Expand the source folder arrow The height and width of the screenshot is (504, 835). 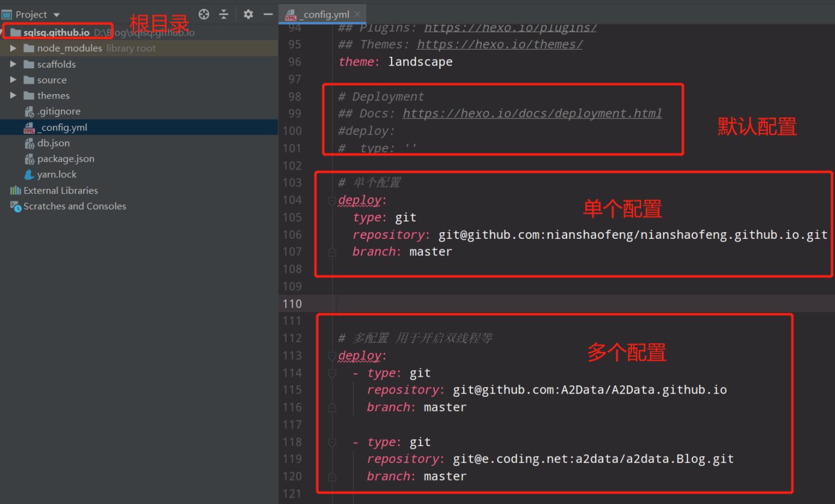pyautogui.click(x=13, y=80)
